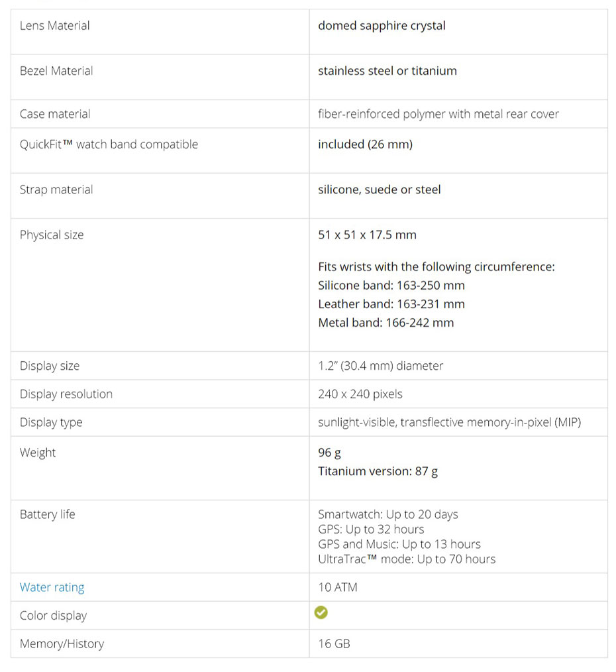
Task: Click stainless steel or titanium text
Action: click(x=387, y=71)
